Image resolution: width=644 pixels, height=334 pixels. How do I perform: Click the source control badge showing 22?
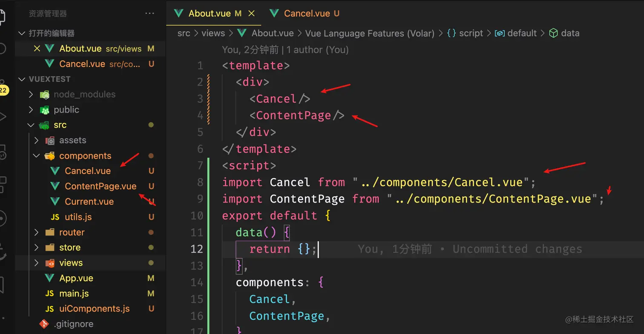pyautogui.click(x=3, y=90)
